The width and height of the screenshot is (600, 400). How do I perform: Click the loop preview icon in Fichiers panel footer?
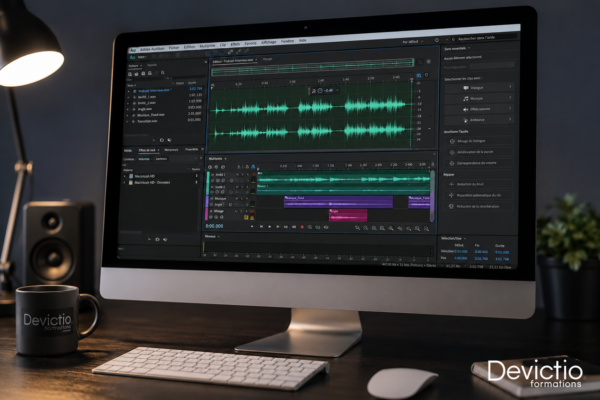point(161,140)
